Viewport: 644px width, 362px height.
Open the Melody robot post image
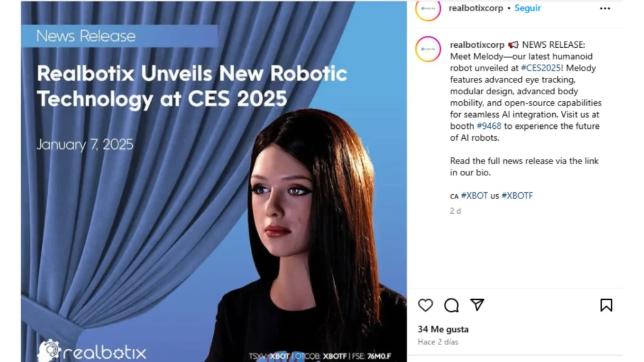point(214,182)
